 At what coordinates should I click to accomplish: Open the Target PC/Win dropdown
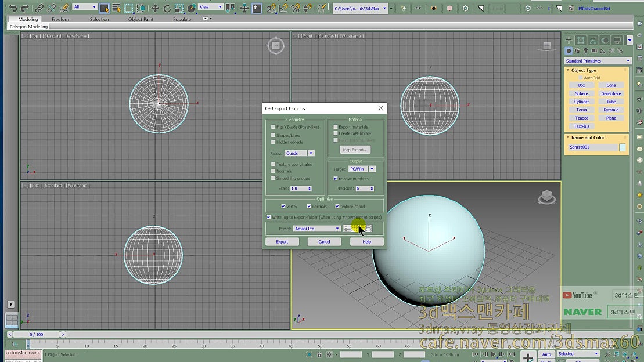(372, 169)
